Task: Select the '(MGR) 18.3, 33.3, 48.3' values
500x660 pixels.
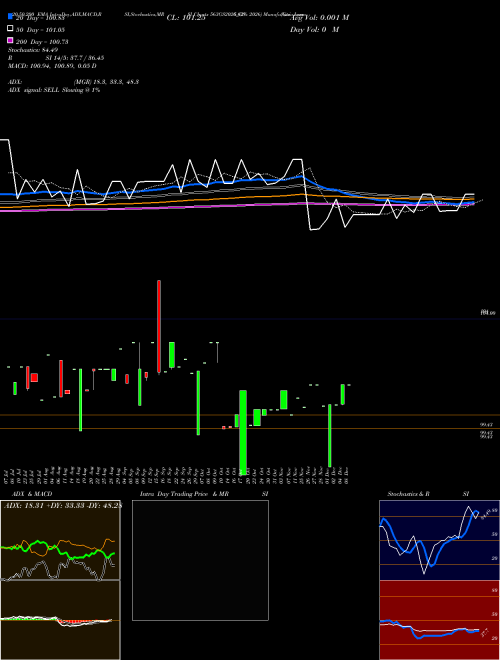Action: click(106, 82)
